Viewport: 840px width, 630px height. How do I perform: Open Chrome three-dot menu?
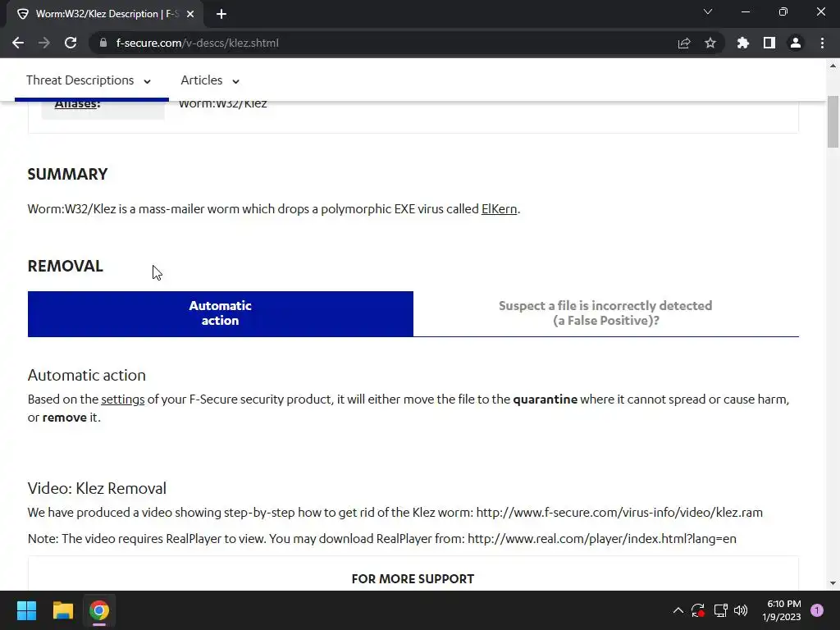coord(822,43)
